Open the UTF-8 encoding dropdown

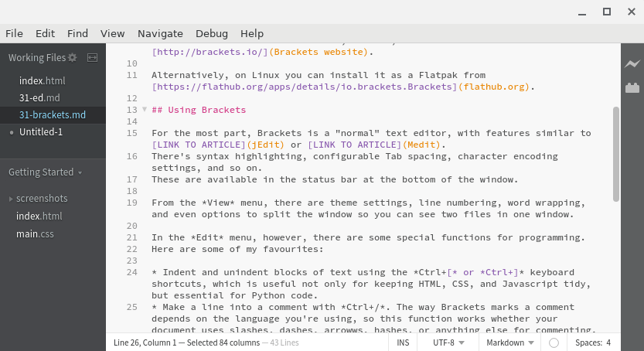tap(448, 342)
